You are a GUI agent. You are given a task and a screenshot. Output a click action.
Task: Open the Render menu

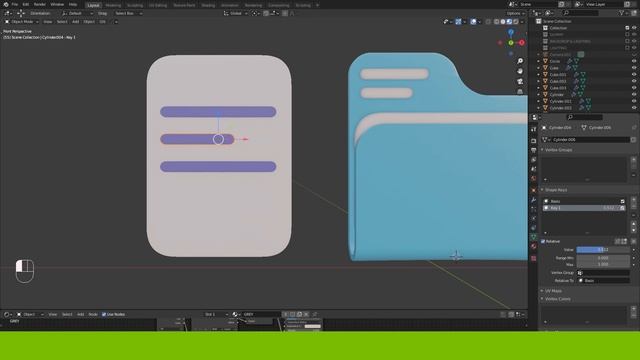[x=40, y=4]
